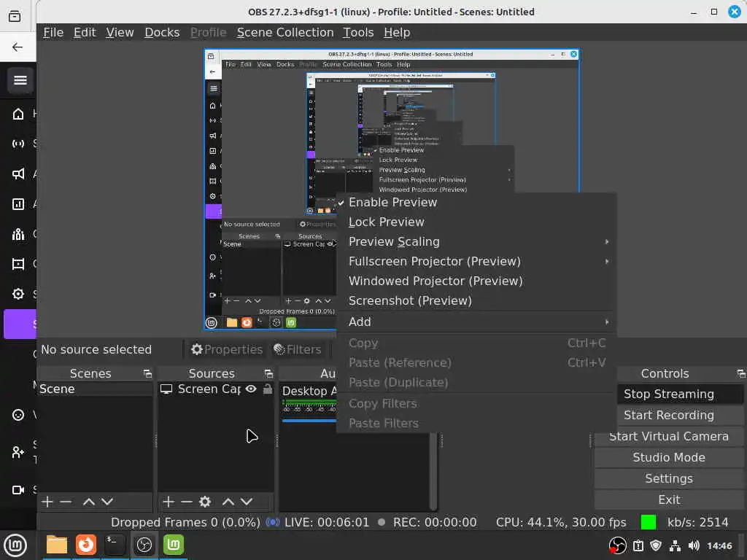Toggle Lock Preview in context menu
Viewport: 747px width, 560px height.
[476, 222]
